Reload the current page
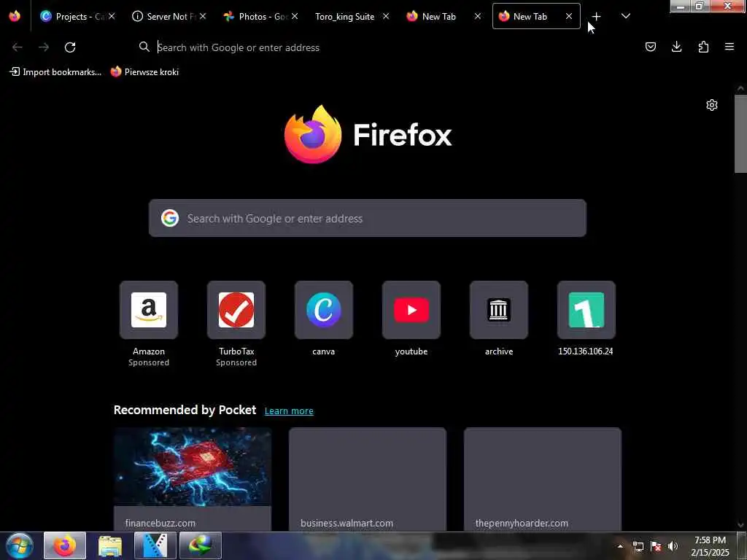747x560 pixels. pos(70,47)
